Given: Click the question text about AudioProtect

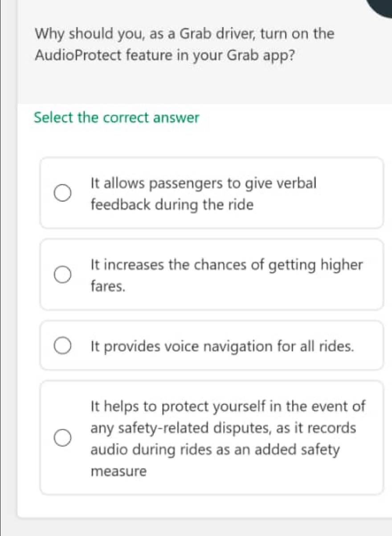Looking at the screenshot, I should 184,45.
